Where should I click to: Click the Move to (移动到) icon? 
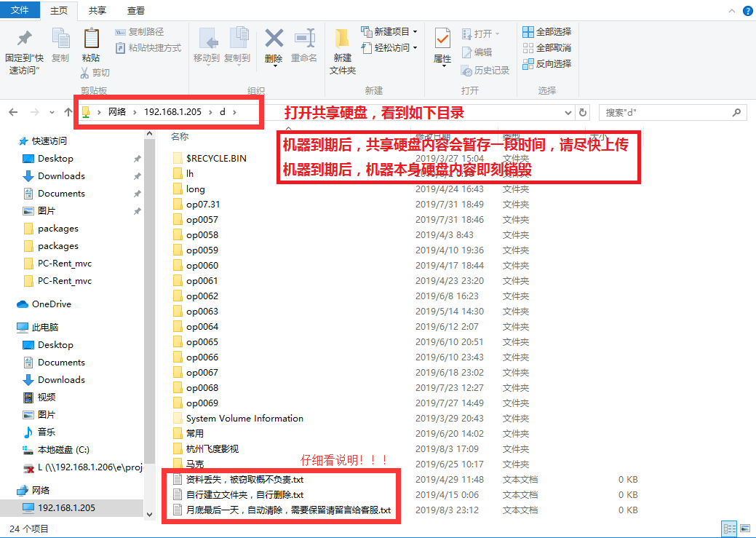click(x=208, y=39)
